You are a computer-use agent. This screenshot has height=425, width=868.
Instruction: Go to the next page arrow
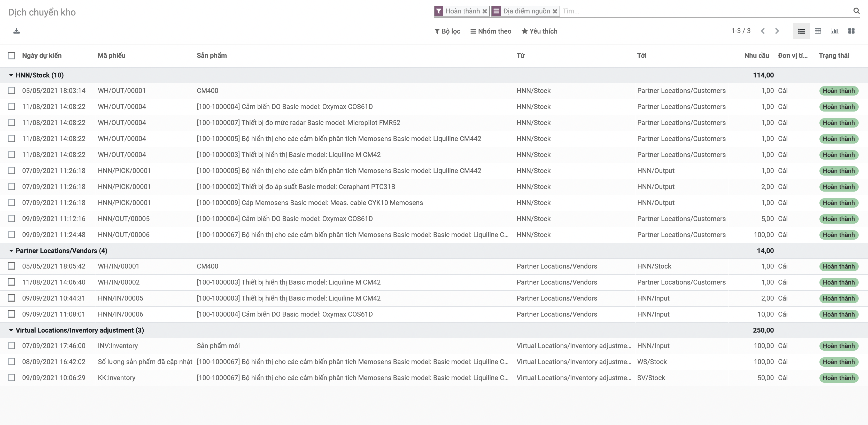tap(777, 31)
